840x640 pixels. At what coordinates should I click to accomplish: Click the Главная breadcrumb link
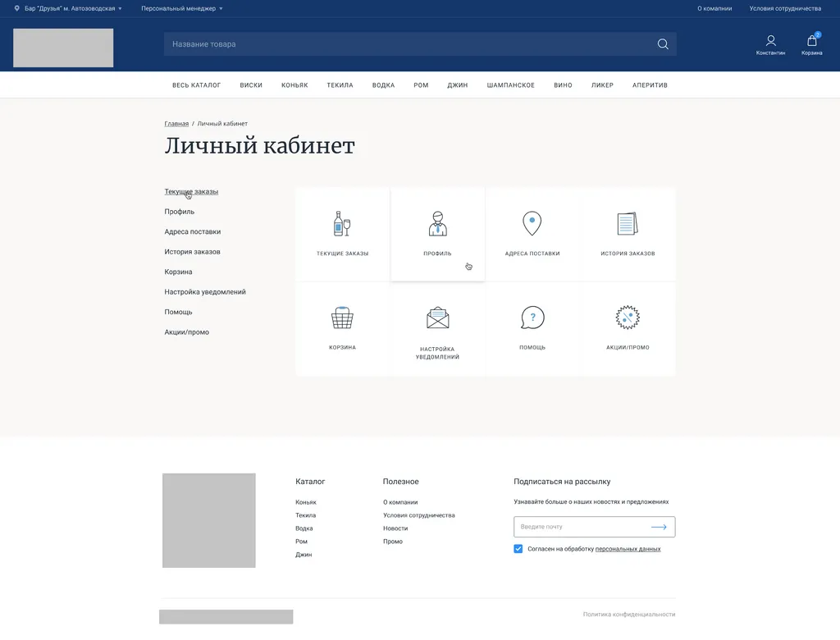click(x=176, y=123)
